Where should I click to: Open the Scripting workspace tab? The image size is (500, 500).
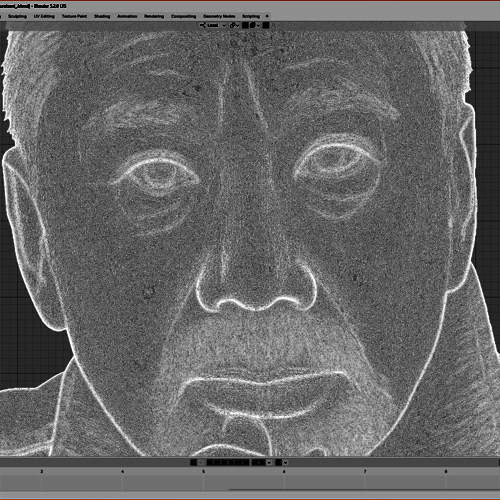point(251,16)
